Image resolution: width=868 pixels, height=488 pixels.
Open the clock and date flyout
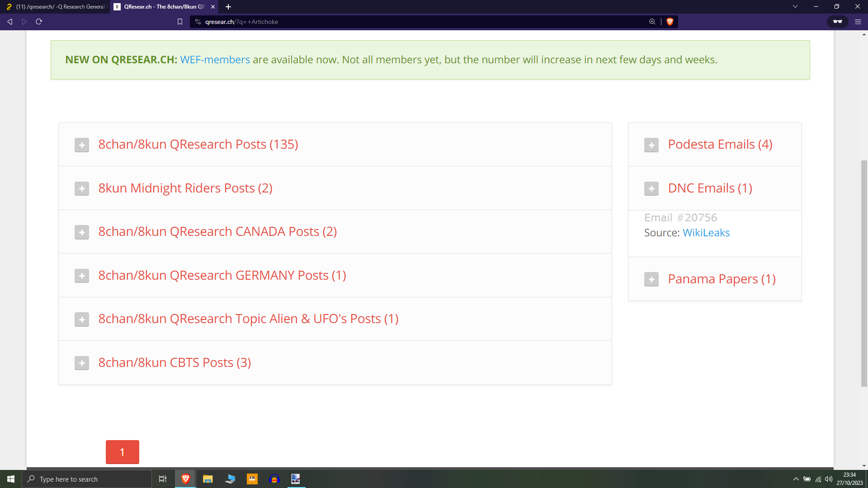pos(849,479)
